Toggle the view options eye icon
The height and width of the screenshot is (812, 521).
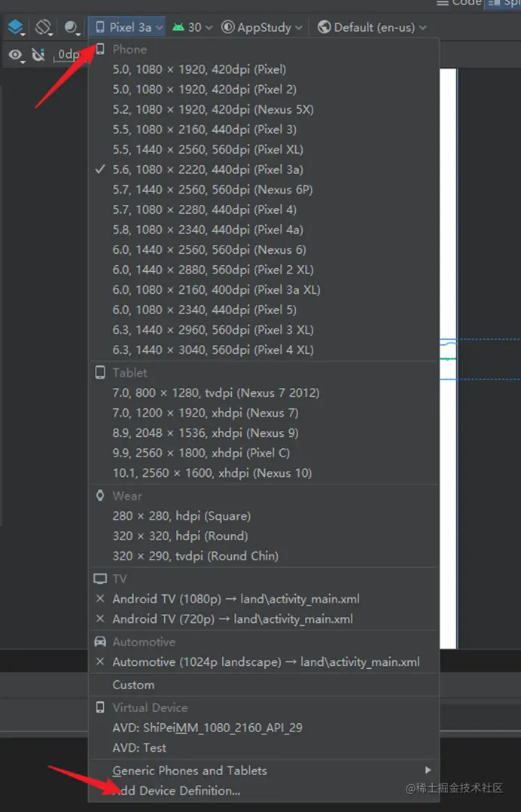(16, 54)
